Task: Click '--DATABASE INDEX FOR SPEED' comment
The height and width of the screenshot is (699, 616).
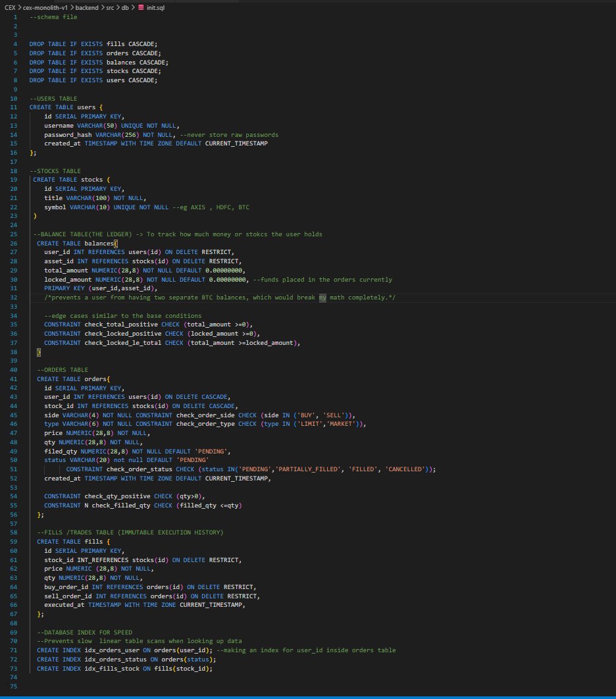Action: (x=85, y=633)
